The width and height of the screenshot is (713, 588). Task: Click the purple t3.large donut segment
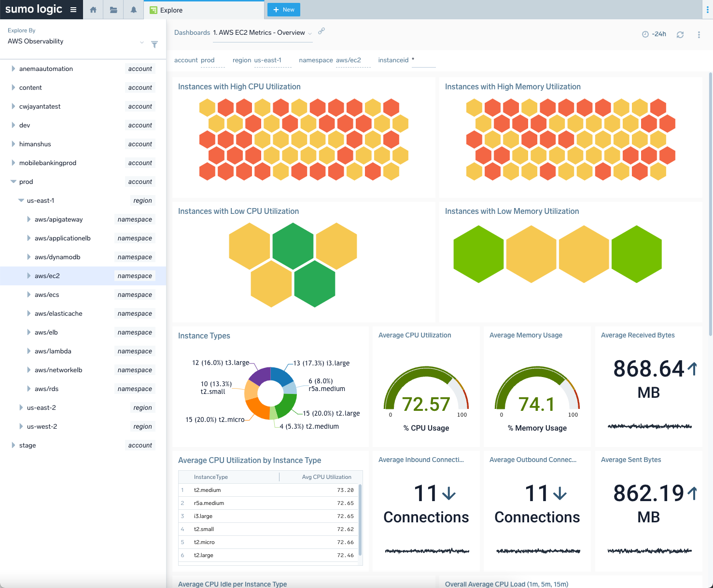(260, 376)
